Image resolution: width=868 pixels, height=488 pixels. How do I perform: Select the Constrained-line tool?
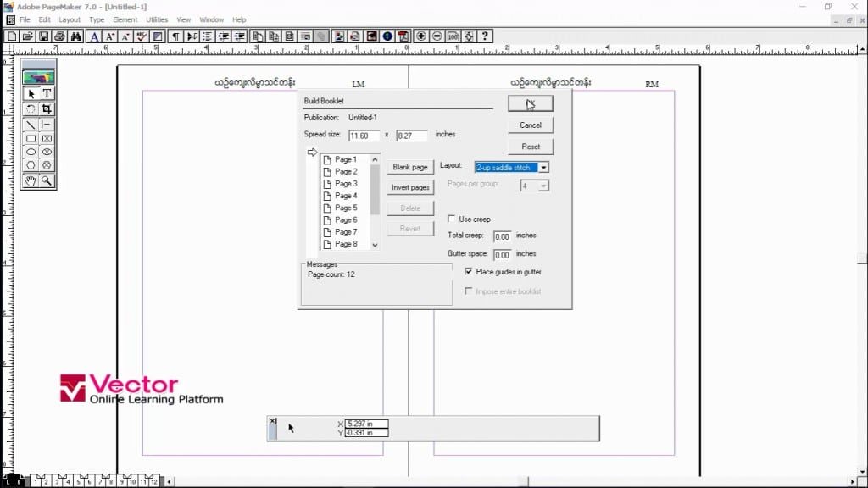47,125
